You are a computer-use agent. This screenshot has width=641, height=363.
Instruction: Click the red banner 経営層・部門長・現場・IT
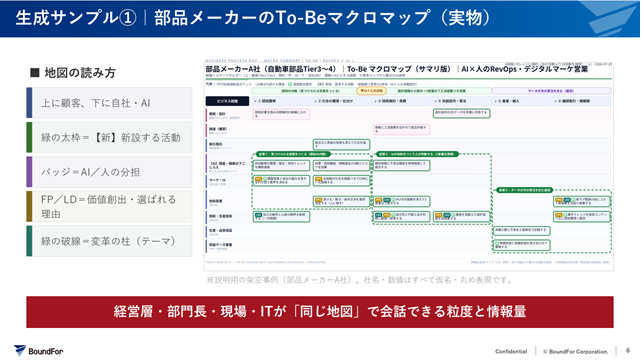point(320,312)
